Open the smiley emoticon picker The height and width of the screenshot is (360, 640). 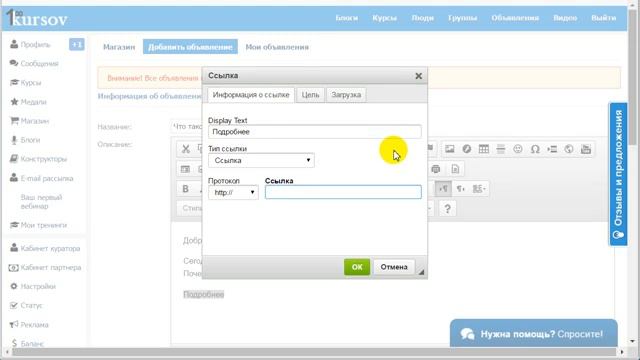(518, 149)
